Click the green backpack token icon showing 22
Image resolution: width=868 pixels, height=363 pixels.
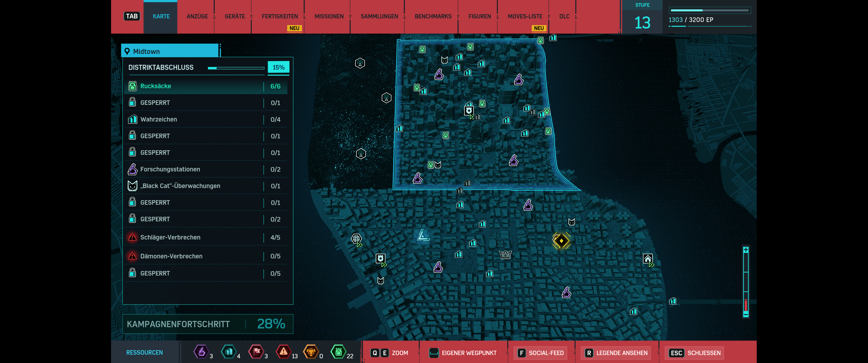coord(338,352)
